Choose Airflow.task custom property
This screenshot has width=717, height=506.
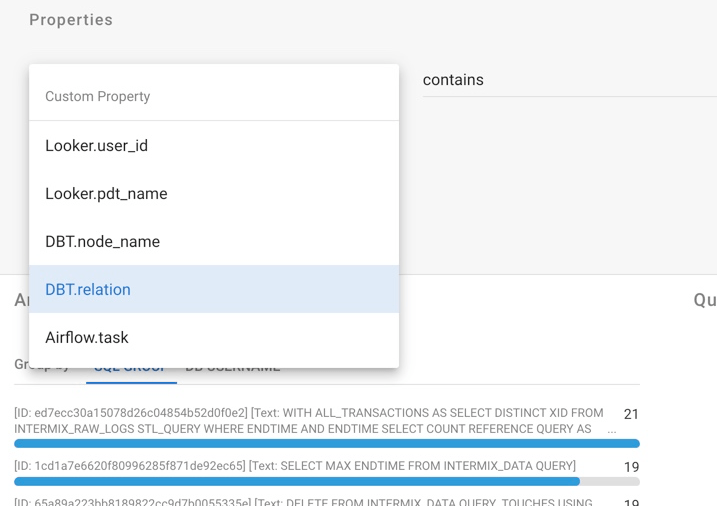point(87,338)
